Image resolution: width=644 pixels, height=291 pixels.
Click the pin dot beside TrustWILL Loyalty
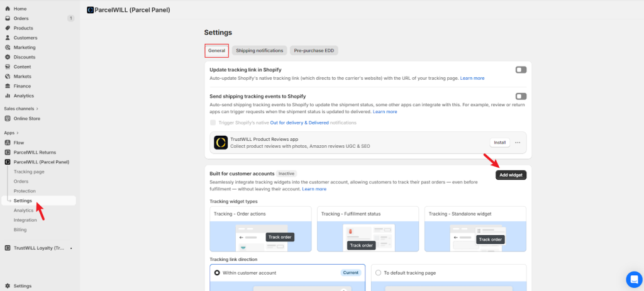(x=71, y=248)
